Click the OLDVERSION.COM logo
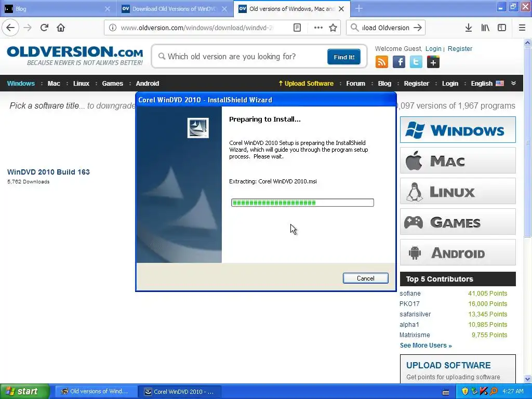This screenshot has height=399, width=532. [x=75, y=56]
